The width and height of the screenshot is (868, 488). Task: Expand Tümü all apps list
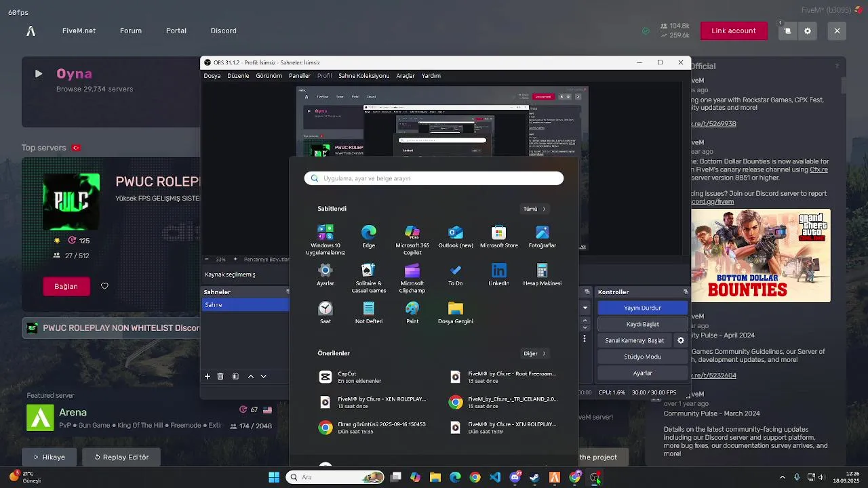point(534,209)
